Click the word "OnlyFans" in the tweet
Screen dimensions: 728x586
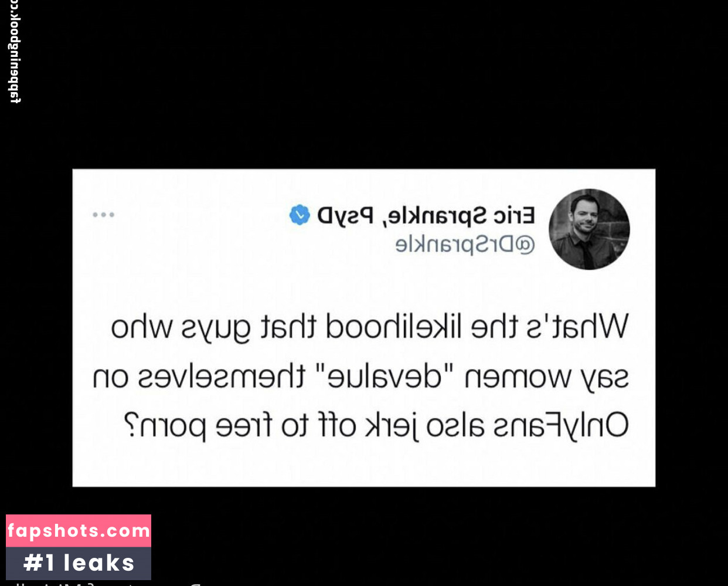(557, 426)
